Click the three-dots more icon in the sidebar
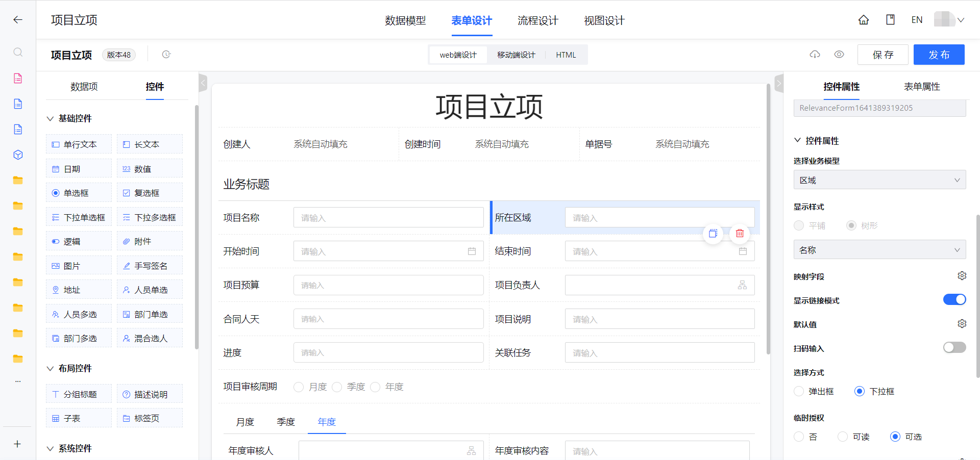980x460 pixels. tap(18, 381)
